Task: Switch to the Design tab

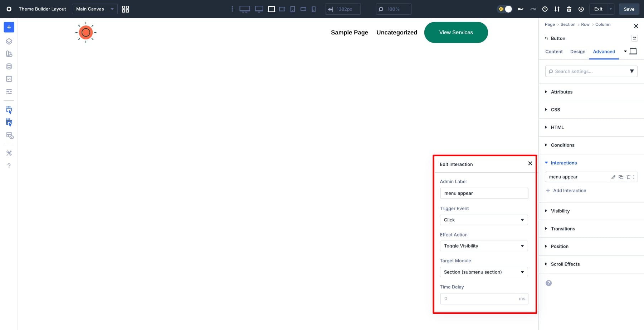Action: point(577,52)
